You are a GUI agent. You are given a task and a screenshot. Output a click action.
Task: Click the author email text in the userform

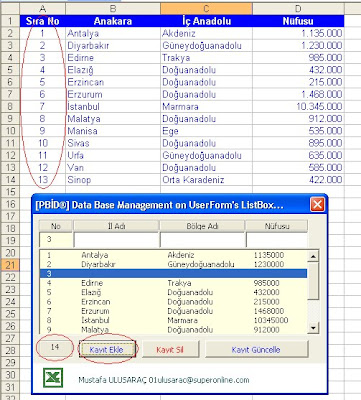pos(164,380)
